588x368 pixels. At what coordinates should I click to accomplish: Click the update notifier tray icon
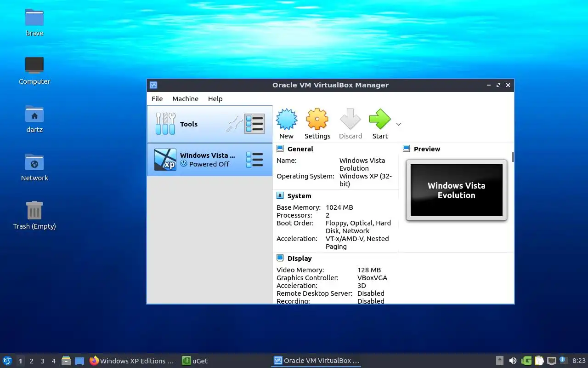tap(564, 361)
